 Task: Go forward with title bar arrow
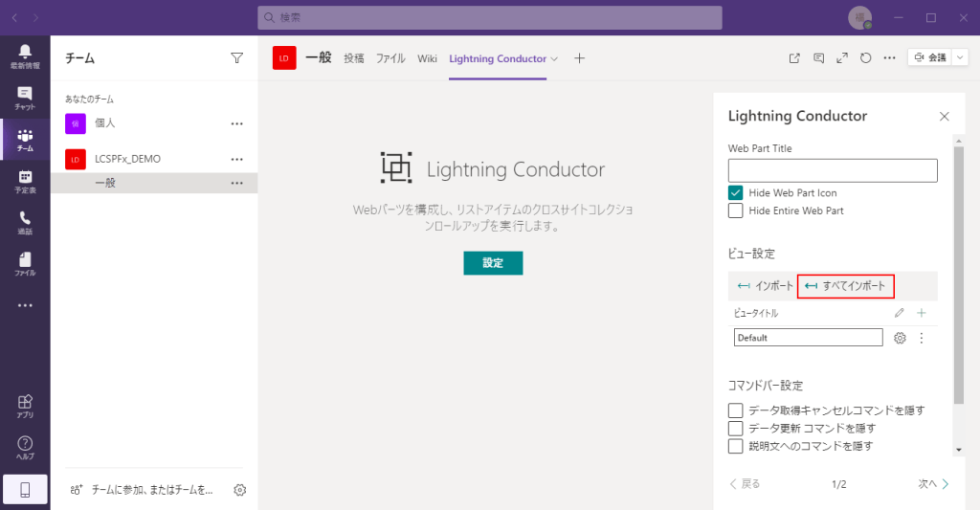pos(35,17)
